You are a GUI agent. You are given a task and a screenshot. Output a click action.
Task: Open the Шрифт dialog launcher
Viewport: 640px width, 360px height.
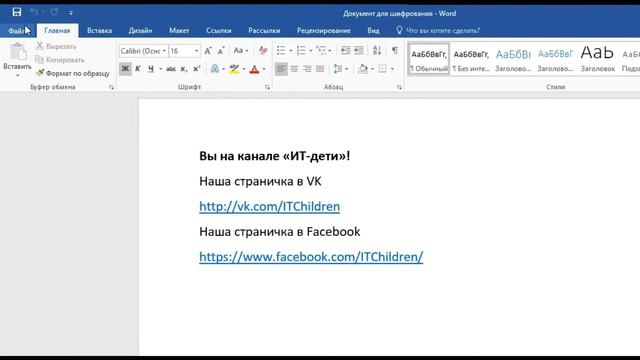(x=268, y=87)
